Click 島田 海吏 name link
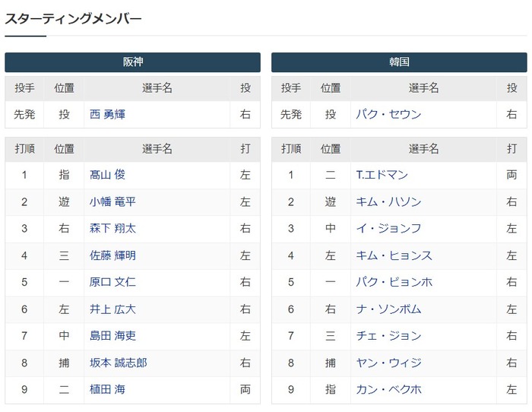 click(112, 336)
